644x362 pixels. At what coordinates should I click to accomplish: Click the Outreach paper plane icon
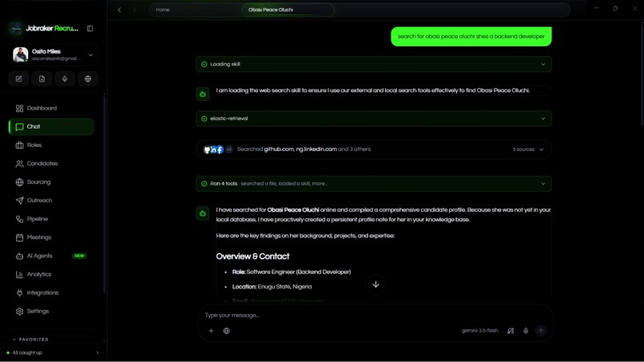pyautogui.click(x=19, y=201)
